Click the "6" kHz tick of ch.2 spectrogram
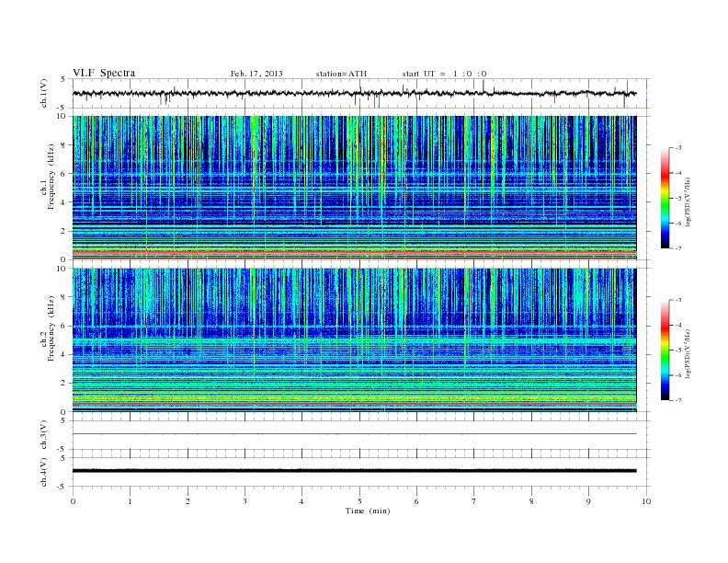Viewport: 728px width, 563px height. (63, 326)
